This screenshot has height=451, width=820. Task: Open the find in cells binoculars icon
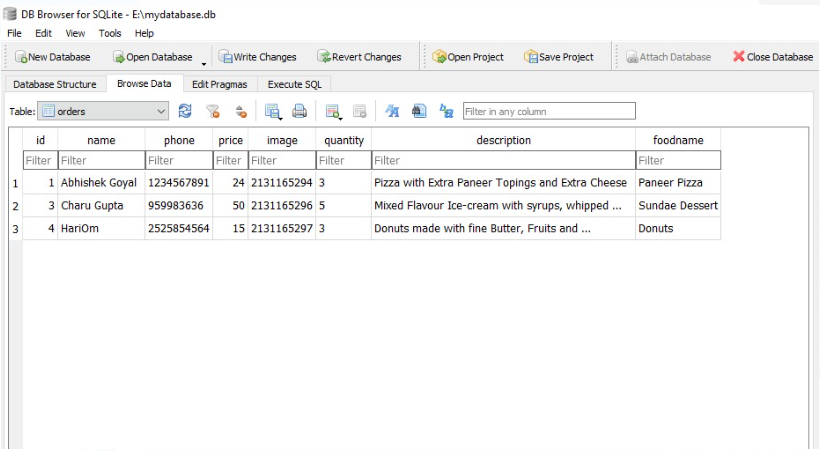click(x=419, y=111)
